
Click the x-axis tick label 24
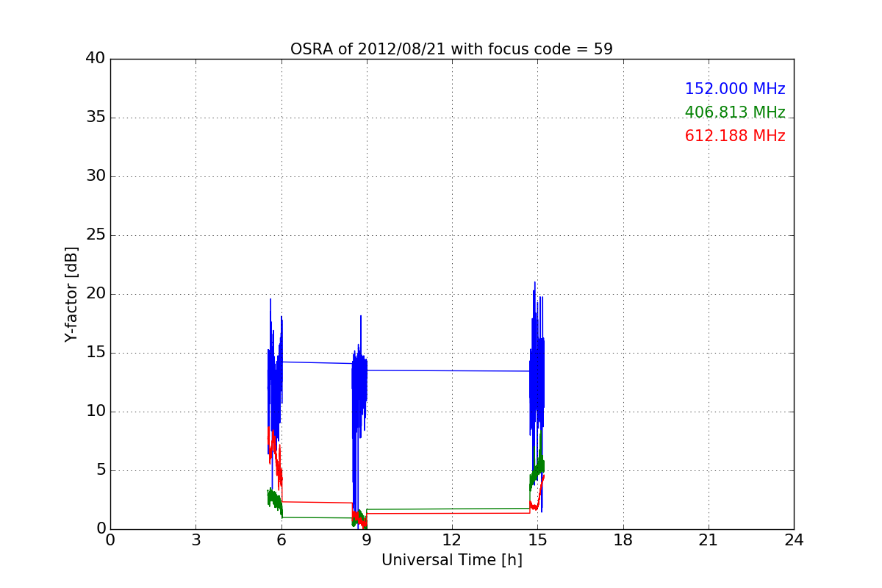click(794, 540)
